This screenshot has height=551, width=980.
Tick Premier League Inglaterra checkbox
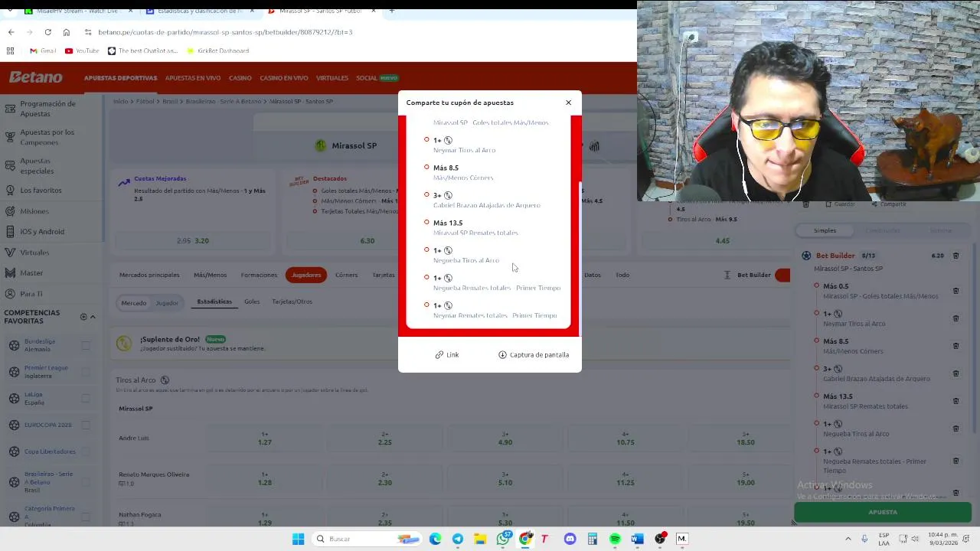86,372
